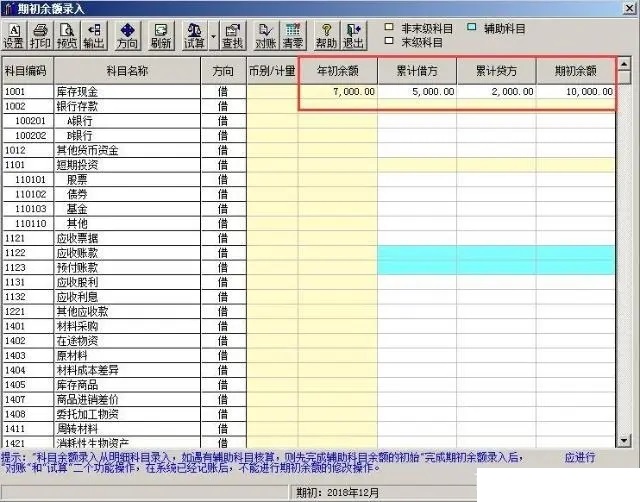The height and width of the screenshot is (502, 640).
Task: Select the 7,000.00 年初余额 cell
Action: pyautogui.click(x=338, y=91)
